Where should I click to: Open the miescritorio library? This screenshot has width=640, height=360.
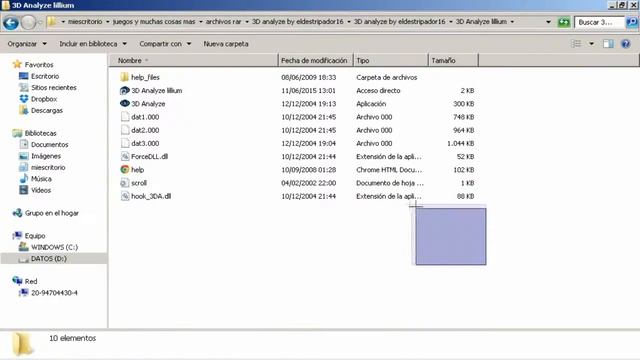pyautogui.click(x=48, y=168)
